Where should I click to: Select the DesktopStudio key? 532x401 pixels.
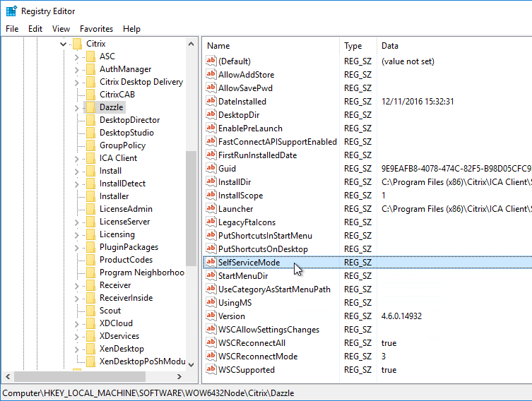click(x=126, y=133)
